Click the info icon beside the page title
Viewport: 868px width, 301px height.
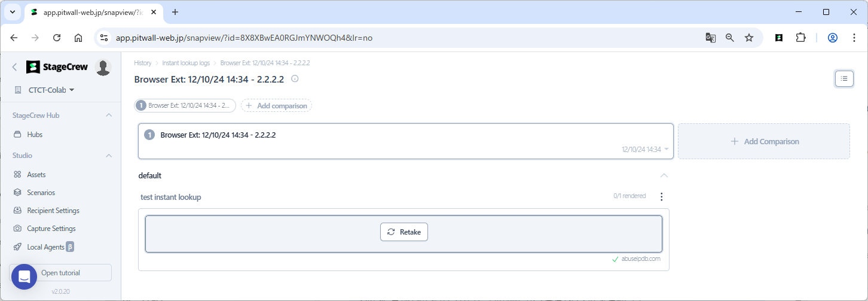click(295, 78)
